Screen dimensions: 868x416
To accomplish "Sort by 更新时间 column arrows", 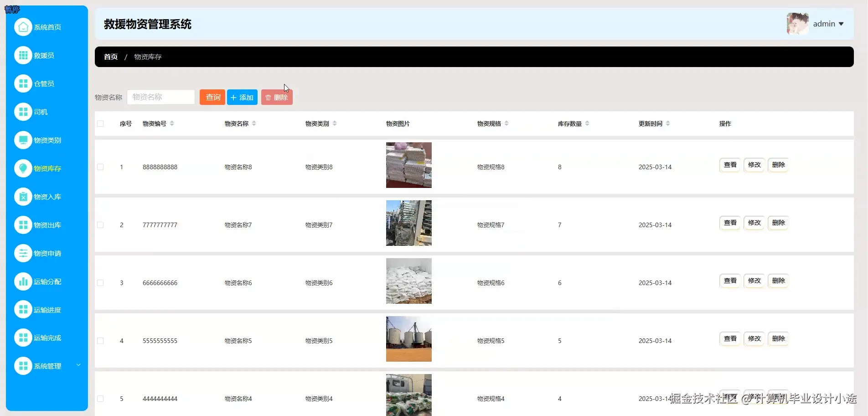I will (668, 124).
